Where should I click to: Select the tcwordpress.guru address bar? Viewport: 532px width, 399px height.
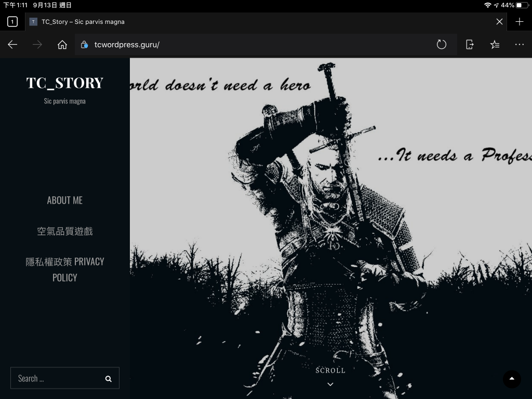click(x=266, y=45)
